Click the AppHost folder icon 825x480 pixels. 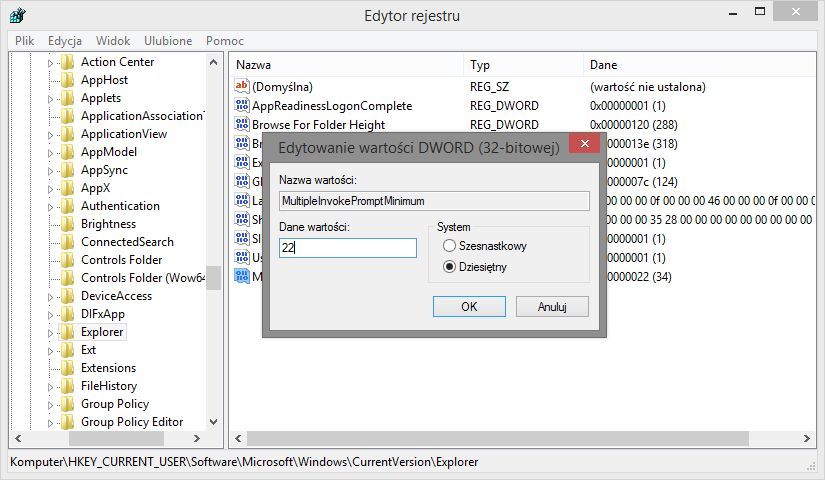tap(67, 80)
